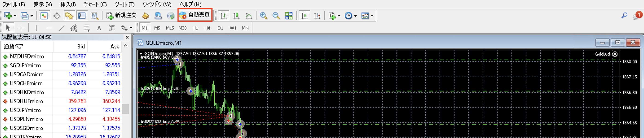
Task: Click the 新規注文 new order button
Action: [x=122, y=15]
